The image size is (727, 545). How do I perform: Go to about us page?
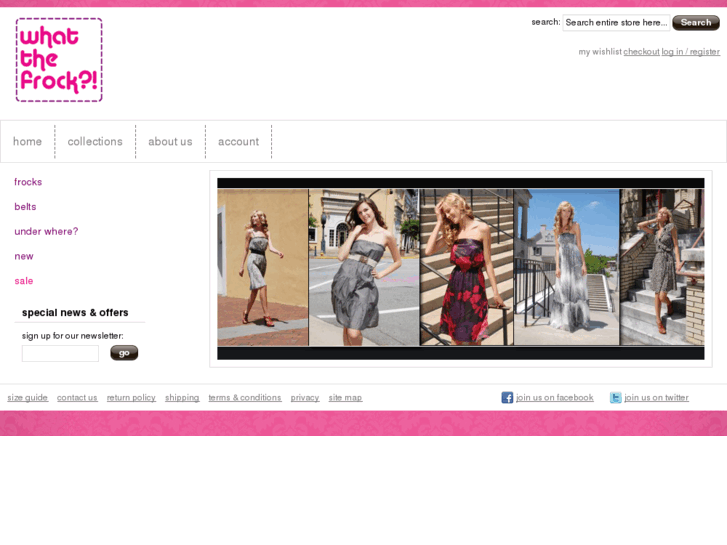click(170, 141)
